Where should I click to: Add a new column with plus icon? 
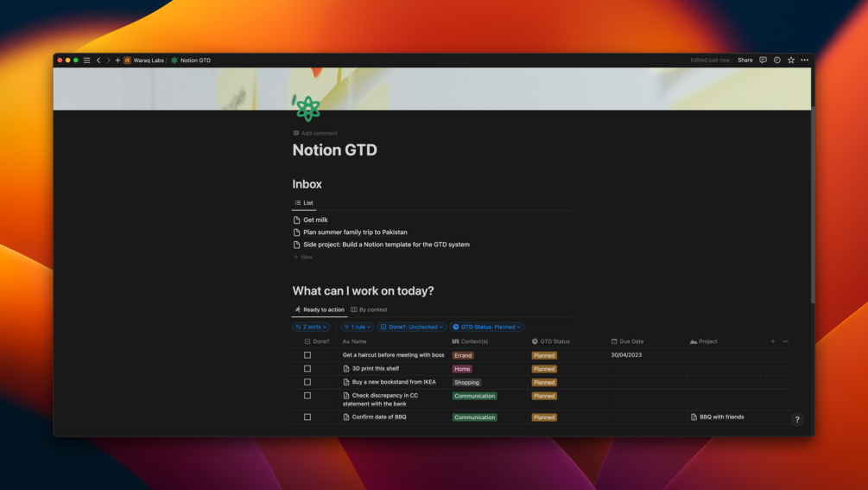click(773, 341)
